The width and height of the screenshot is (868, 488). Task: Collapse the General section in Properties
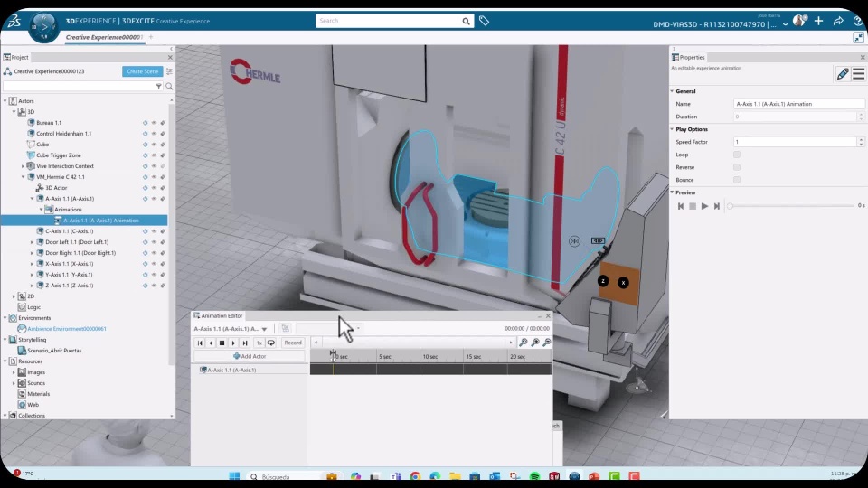(x=672, y=91)
